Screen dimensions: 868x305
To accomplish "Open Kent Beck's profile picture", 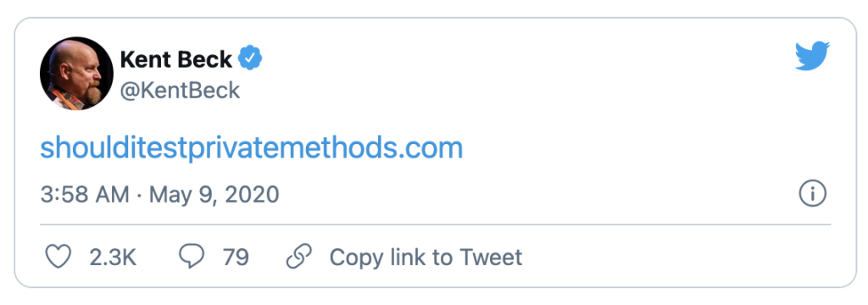I will click(76, 74).
